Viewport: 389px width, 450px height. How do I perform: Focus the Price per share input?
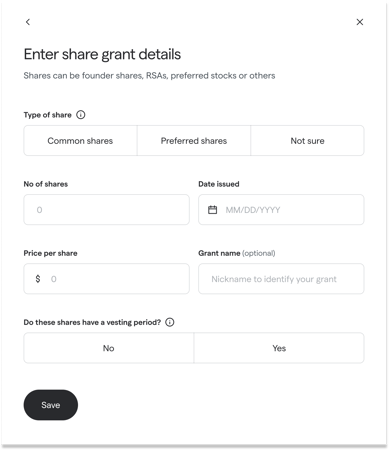(106, 279)
